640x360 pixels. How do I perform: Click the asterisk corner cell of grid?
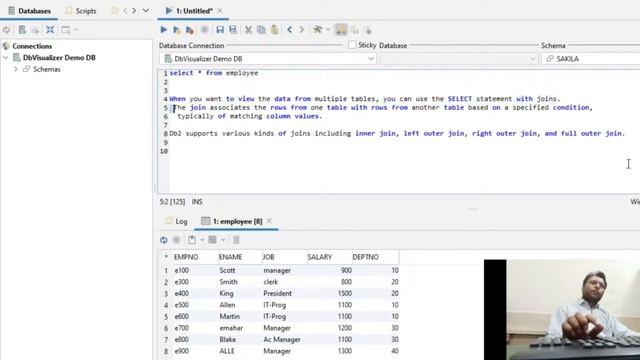(166, 257)
